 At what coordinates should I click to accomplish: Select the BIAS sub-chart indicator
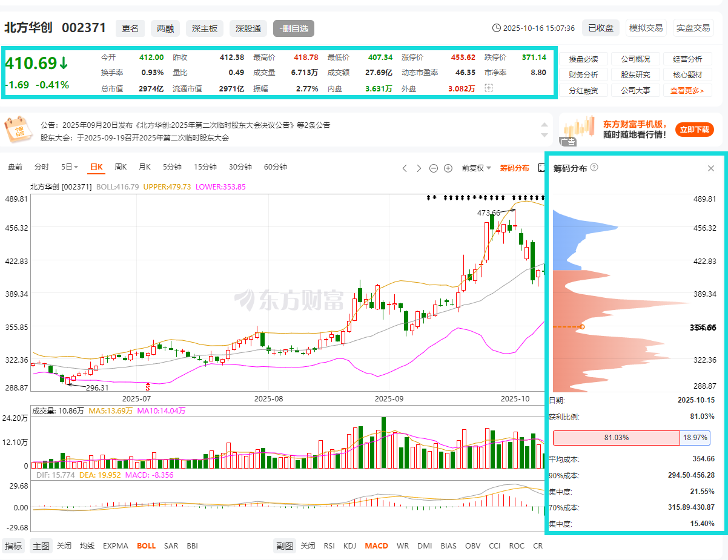pos(449,545)
